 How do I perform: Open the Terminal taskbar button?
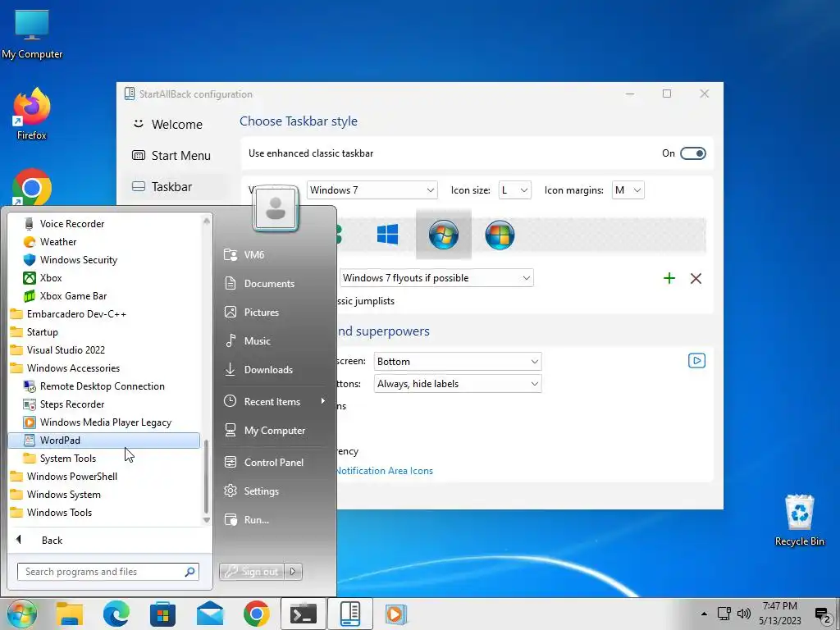pyautogui.click(x=304, y=614)
